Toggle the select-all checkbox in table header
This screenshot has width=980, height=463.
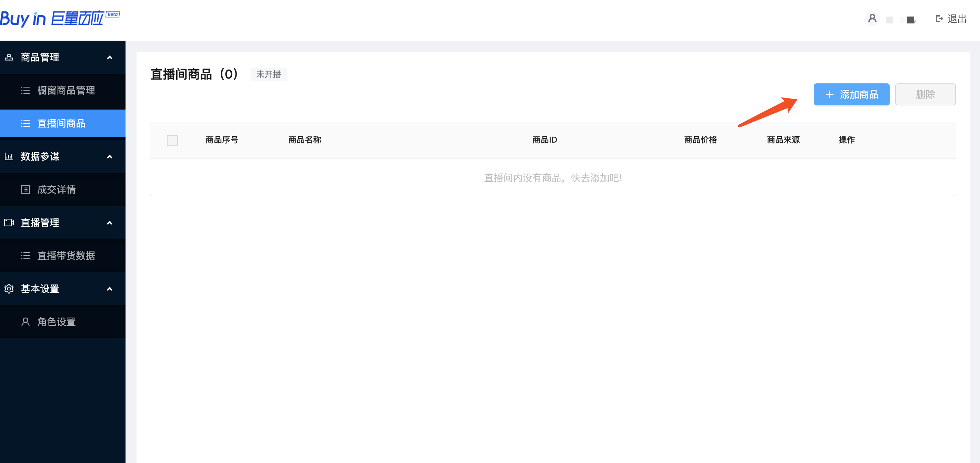coord(172,140)
